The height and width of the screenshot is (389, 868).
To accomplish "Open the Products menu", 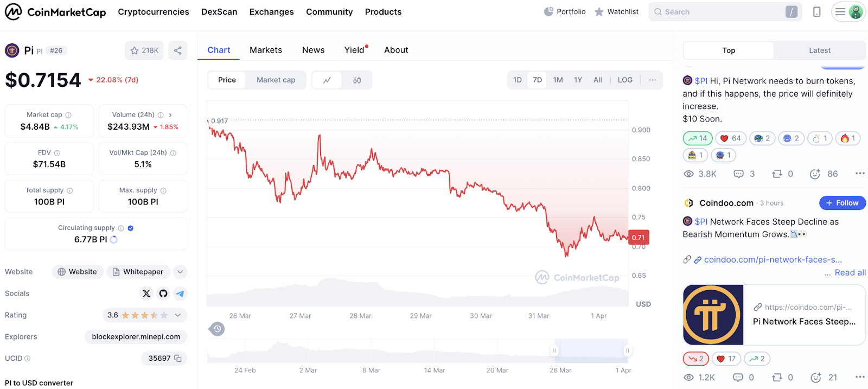I will point(383,11).
